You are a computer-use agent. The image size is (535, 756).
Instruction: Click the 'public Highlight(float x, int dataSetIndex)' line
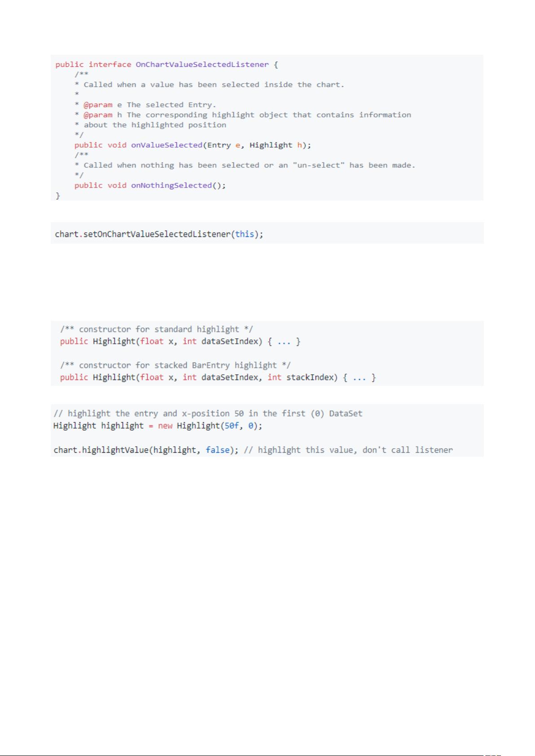click(180, 341)
